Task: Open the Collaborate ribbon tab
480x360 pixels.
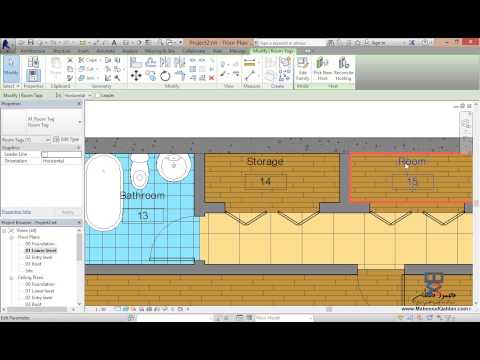Action: [194, 51]
